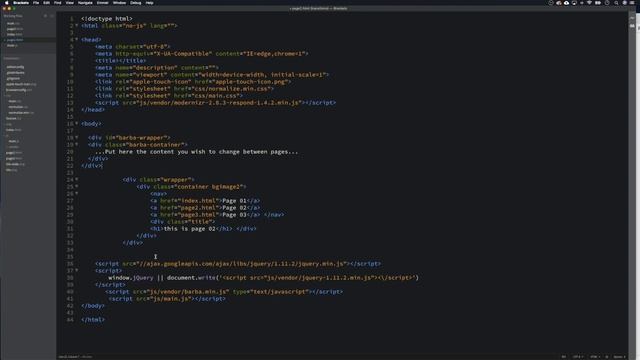
Task: Collapse the wrapper div fold on line 24
Action: point(77,180)
